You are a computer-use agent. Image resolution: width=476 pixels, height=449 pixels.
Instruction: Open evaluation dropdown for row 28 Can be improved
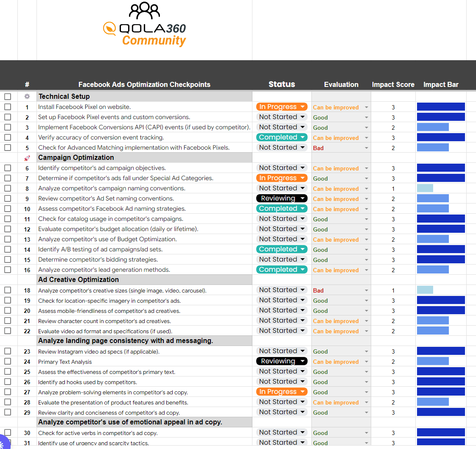coord(367,403)
